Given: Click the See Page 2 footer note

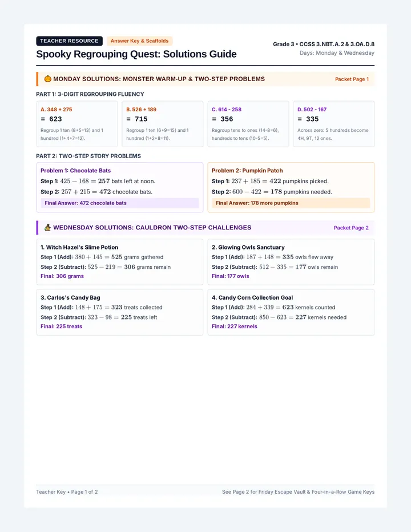Looking at the screenshot, I should pos(299,491).
